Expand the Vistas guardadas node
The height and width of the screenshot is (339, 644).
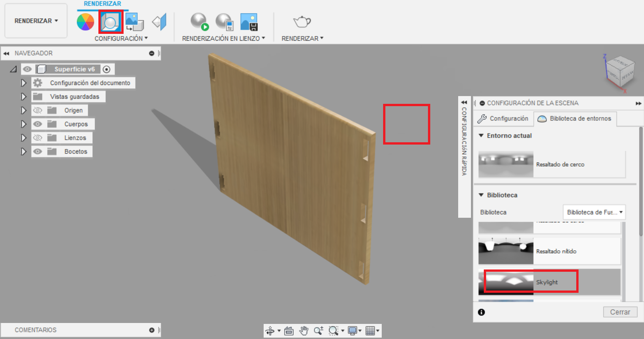click(x=24, y=97)
